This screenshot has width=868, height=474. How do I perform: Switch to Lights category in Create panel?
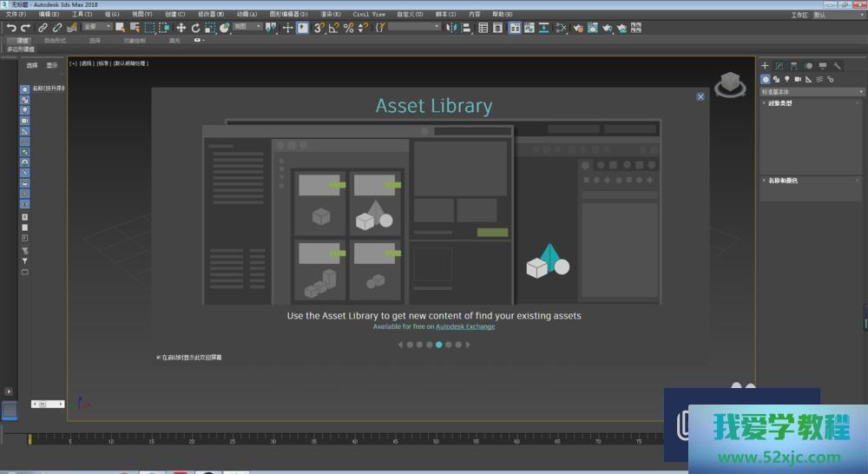coord(786,79)
